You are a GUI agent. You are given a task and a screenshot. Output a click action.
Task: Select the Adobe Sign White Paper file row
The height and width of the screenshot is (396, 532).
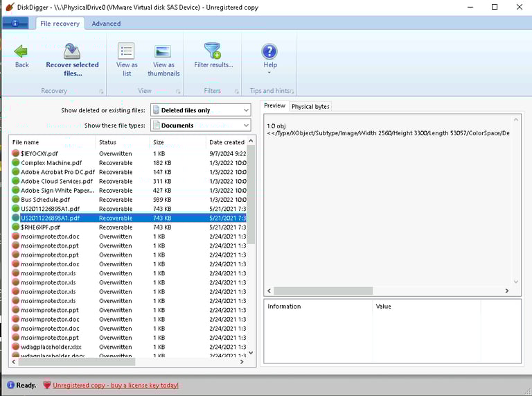tap(129, 190)
